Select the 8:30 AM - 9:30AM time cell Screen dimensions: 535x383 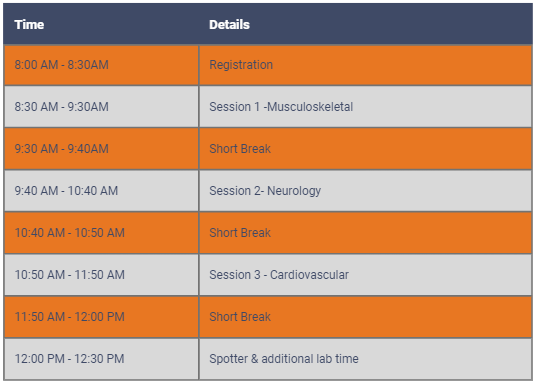[101, 107]
